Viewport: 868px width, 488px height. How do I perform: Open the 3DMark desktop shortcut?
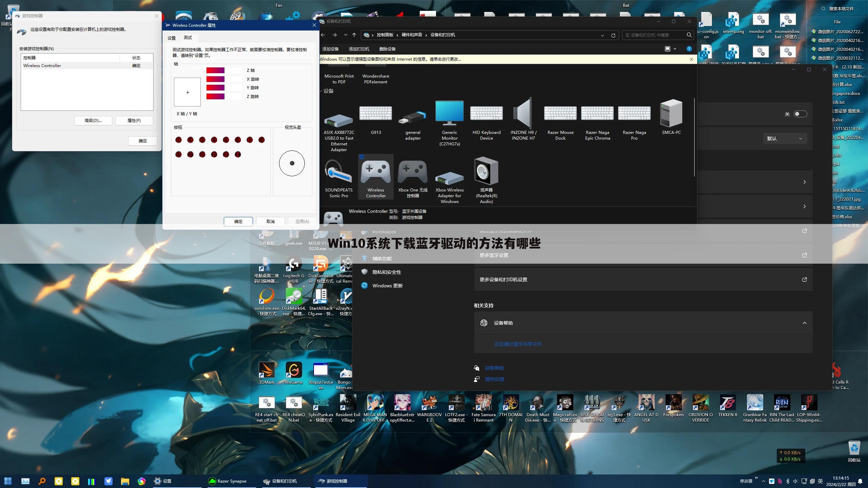coord(267,373)
